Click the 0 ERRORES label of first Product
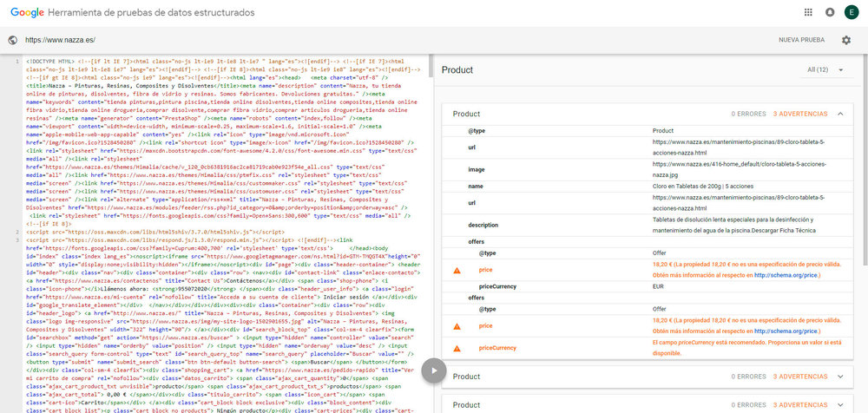Screen dimensions: 868x413 pyautogui.click(x=748, y=114)
